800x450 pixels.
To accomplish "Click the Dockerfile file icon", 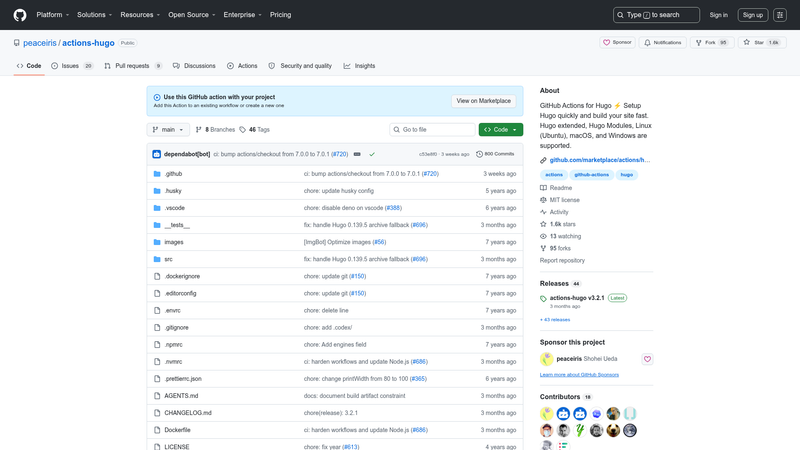I will [x=157, y=430].
